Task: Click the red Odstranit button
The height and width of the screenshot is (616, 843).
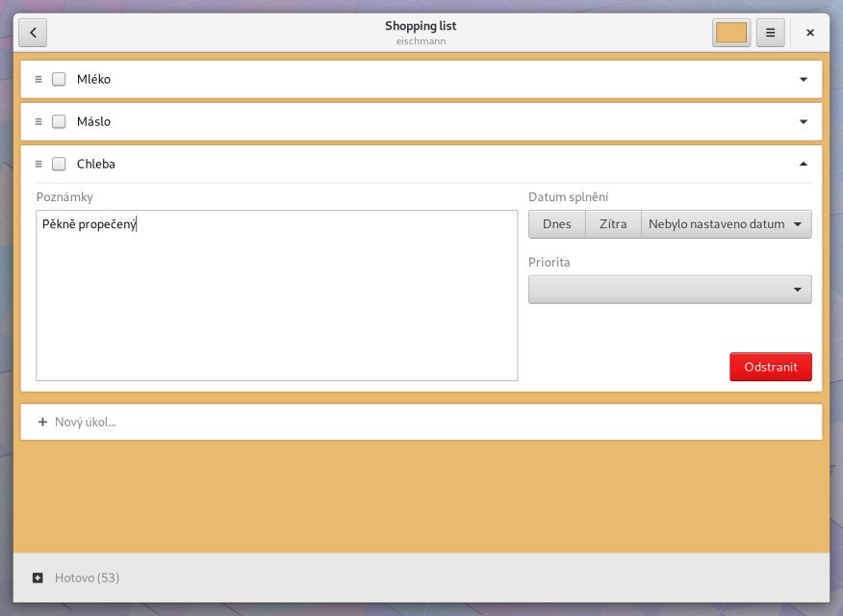Action: (x=770, y=367)
